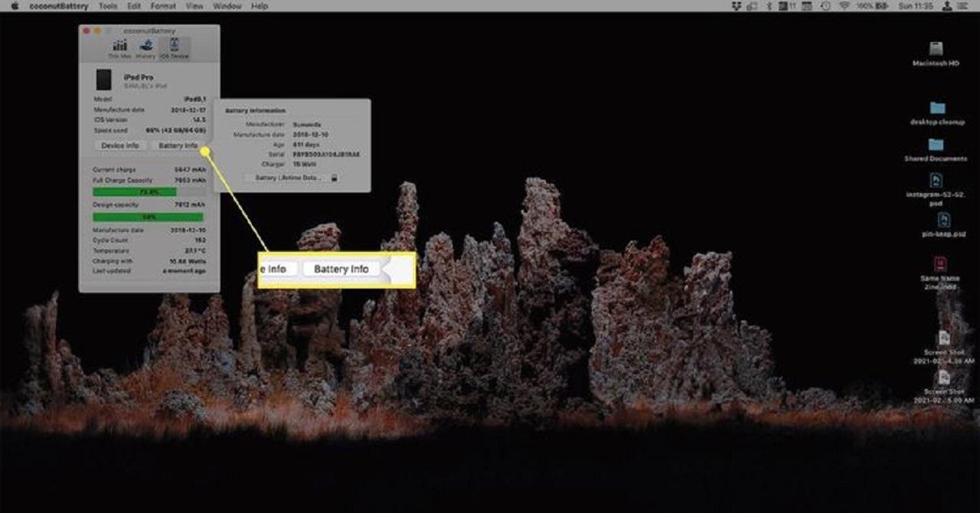Open the Format menu in menu bar
The image size is (980, 513).
coord(163,6)
